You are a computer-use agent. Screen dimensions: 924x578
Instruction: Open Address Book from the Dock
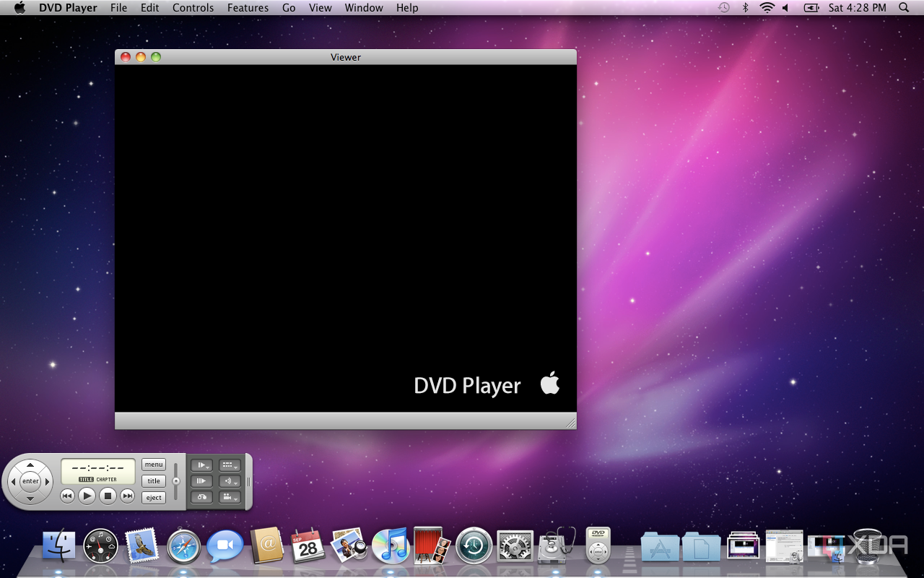[266, 545]
